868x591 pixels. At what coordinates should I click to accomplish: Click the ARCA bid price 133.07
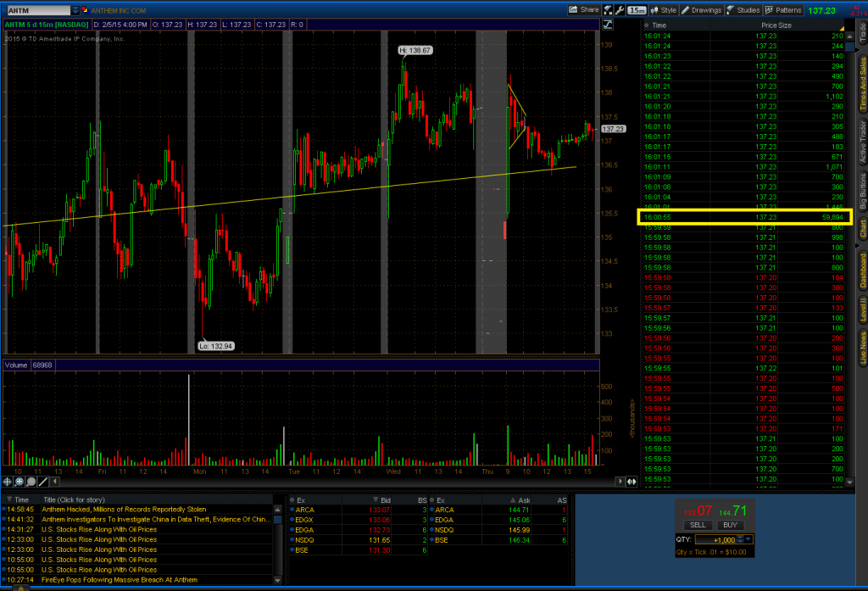[x=379, y=510]
